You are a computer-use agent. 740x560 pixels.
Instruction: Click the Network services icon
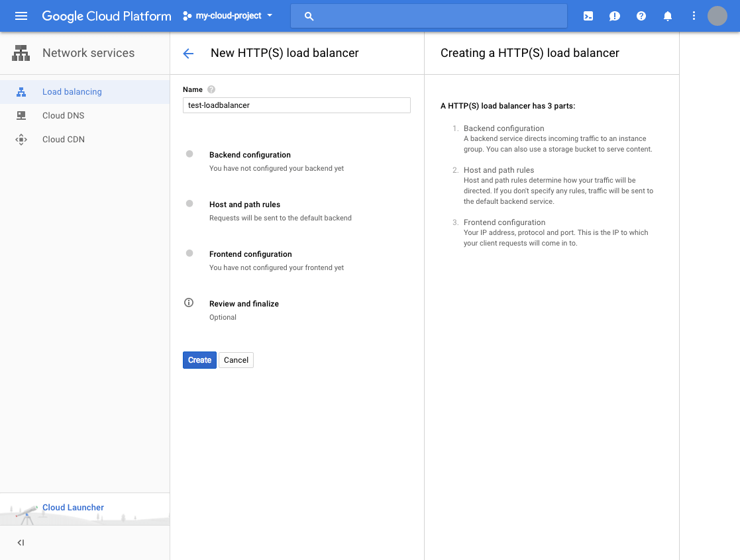pyautogui.click(x=21, y=53)
